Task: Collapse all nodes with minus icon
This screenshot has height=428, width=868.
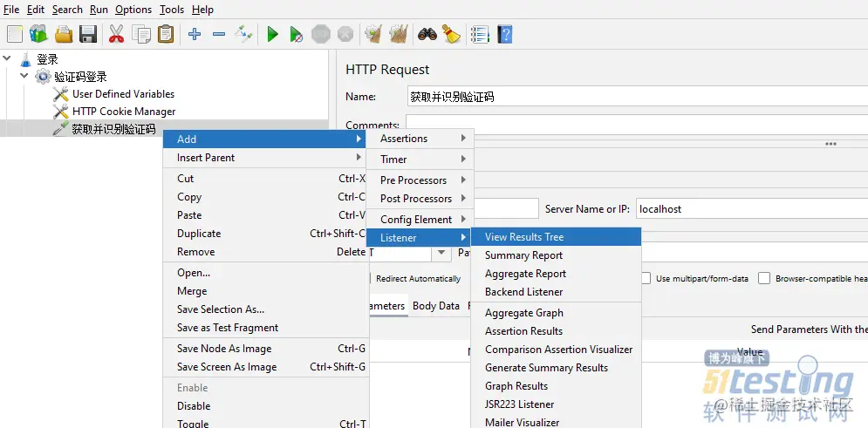Action: pos(219,34)
